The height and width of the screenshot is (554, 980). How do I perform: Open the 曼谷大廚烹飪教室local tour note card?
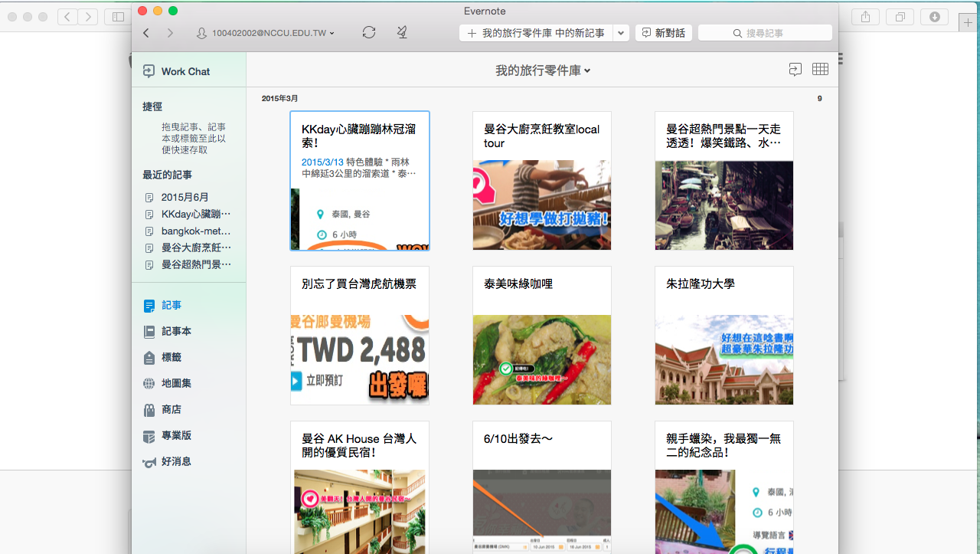pyautogui.click(x=542, y=181)
